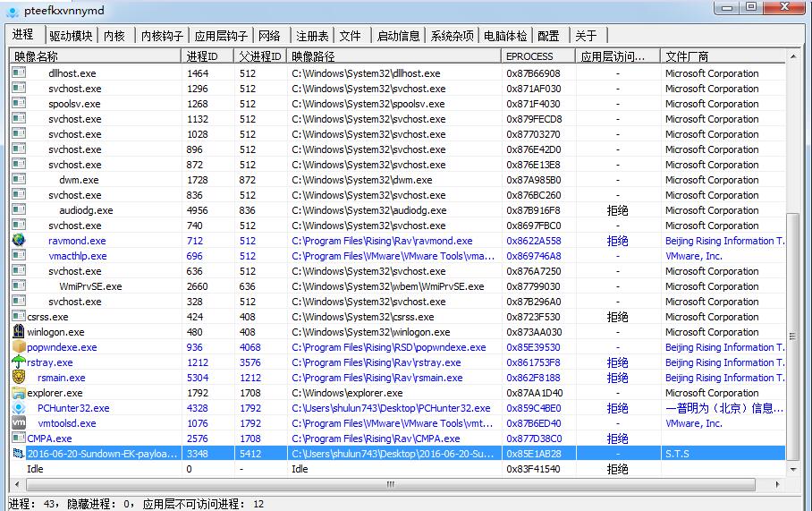Select the 进程 tab
The width and height of the screenshot is (812, 511).
(x=23, y=34)
